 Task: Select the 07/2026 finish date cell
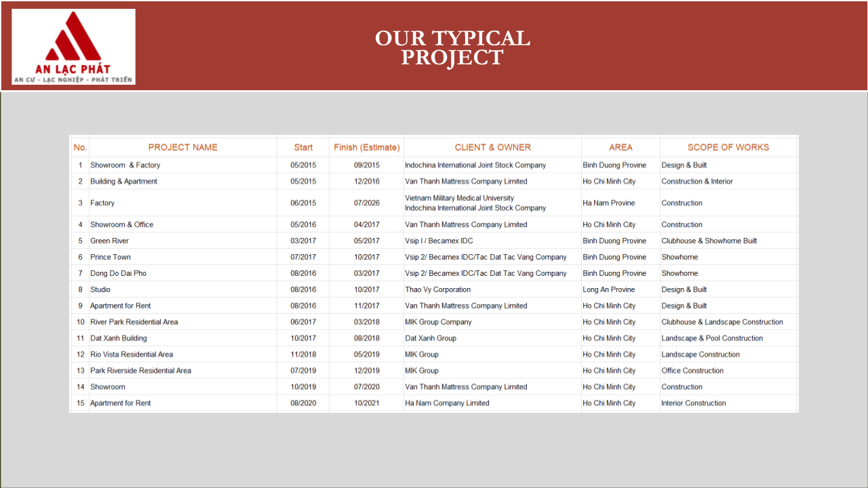[367, 203]
